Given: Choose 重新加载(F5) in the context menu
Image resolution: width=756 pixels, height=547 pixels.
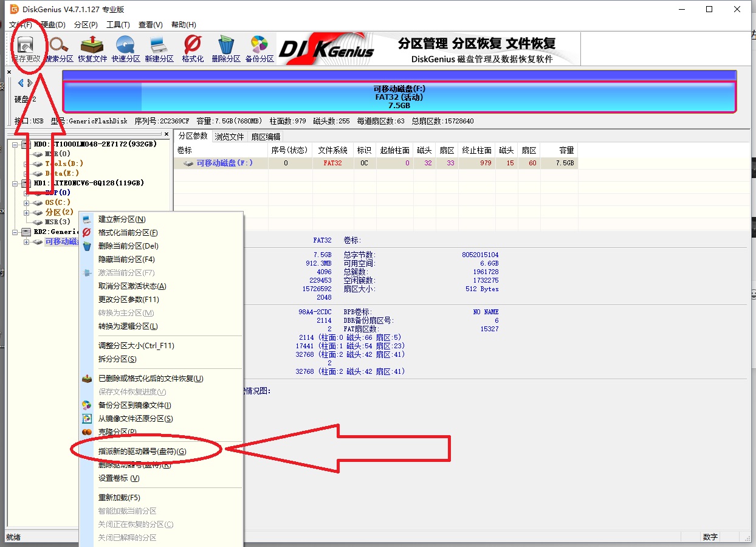Looking at the screenshot, I should point(119,498).
